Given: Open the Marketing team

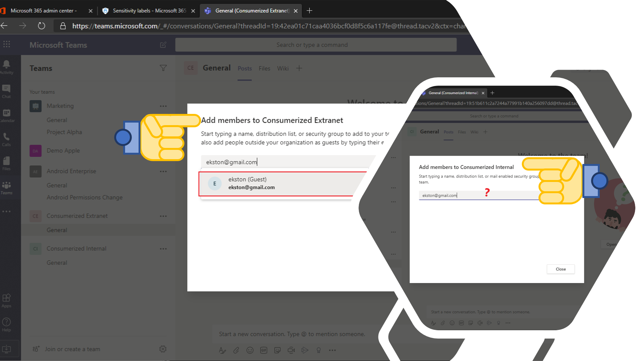Looking at the screenshot, I should click(60, 106).
